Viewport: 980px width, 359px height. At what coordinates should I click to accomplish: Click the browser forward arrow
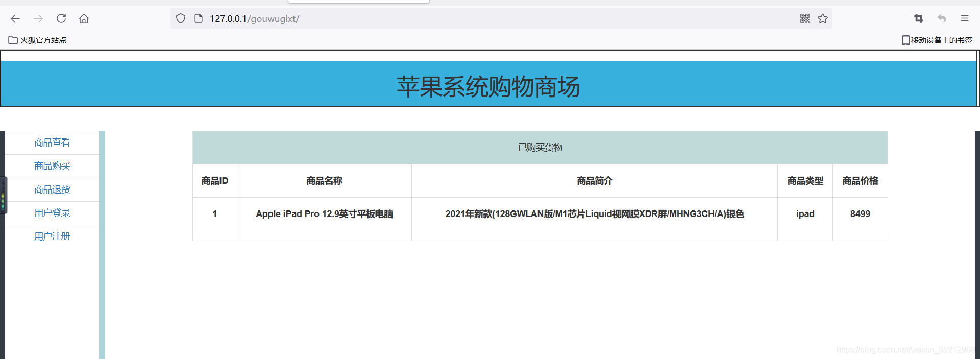(38, 19)
